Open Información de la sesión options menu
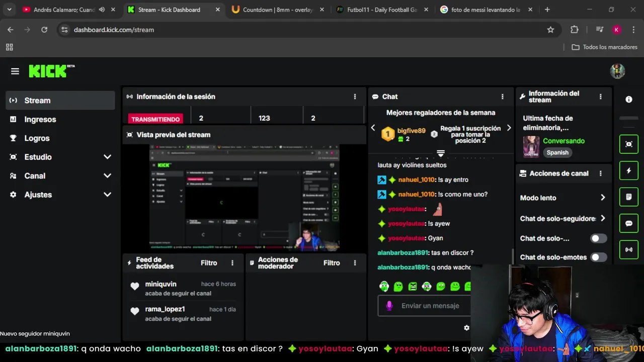The image size is (644, 362). [355, 97]
